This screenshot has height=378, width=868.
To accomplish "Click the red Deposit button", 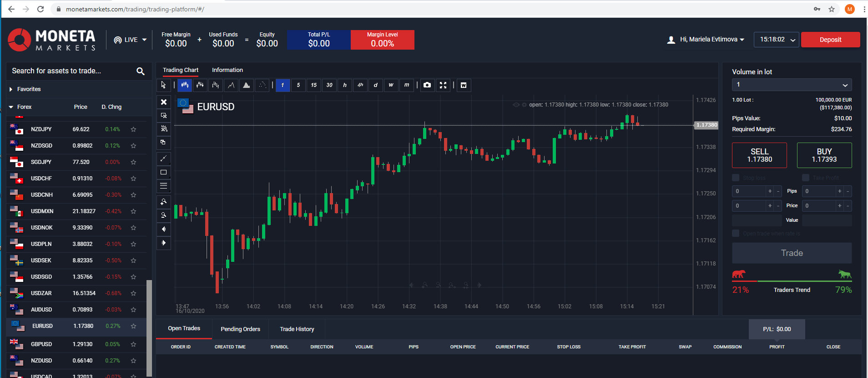I will pos(830,40).
